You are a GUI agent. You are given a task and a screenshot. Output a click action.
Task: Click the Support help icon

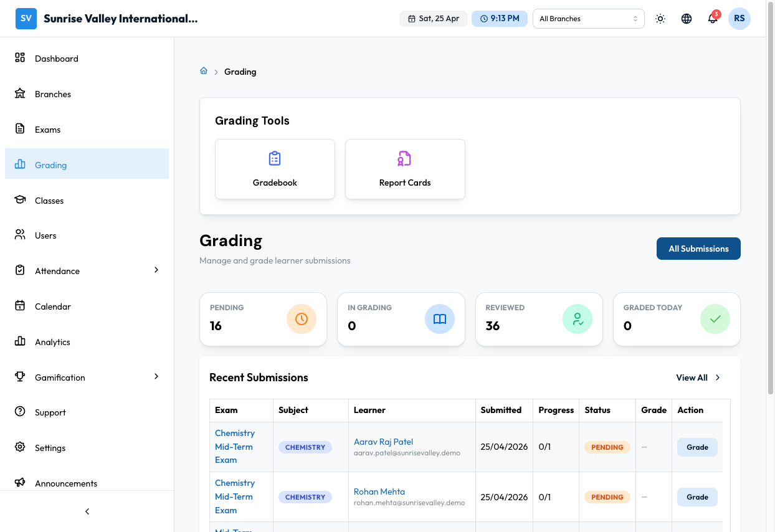pyautogui.click(x=20, y=412)
